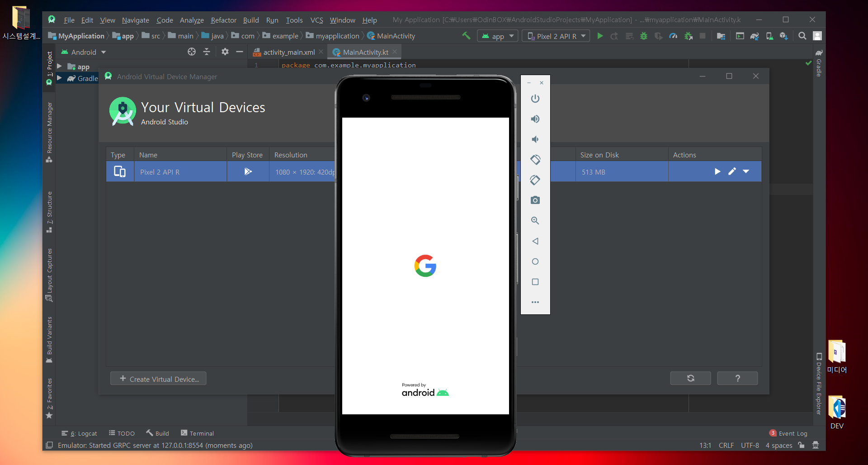Open AVD Manager from main toolbar
Image resolution: width=868 pixels, height=465 pixels.
click(x=769, y=36)
